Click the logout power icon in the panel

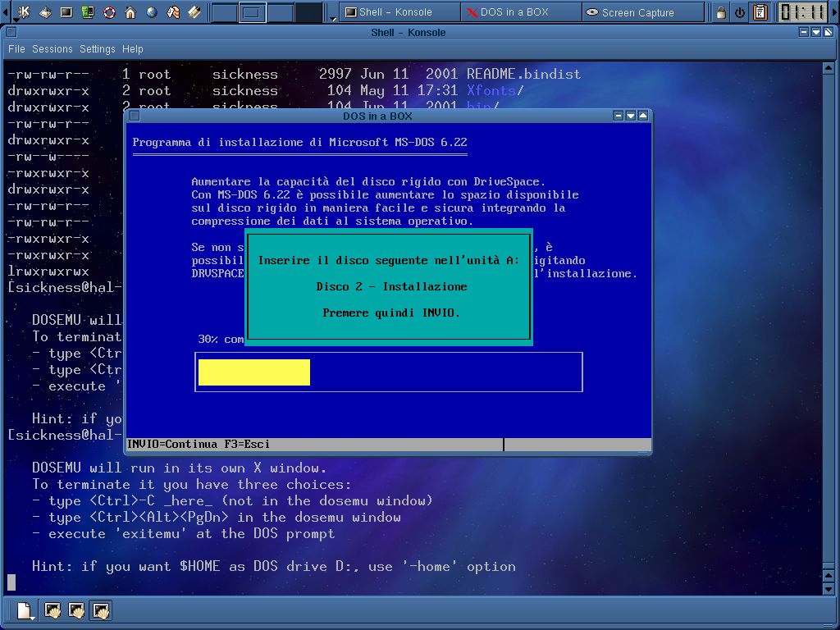click(x=740, y=11)
